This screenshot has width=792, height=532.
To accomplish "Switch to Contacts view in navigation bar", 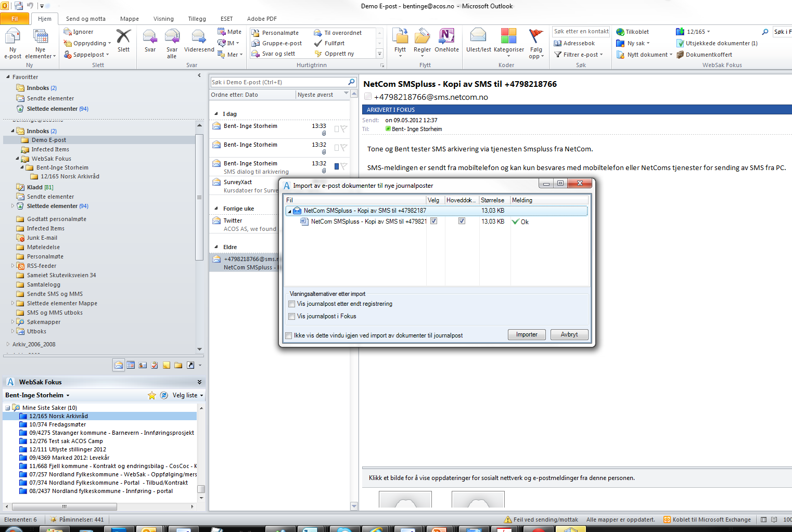I will pos(143,365).
